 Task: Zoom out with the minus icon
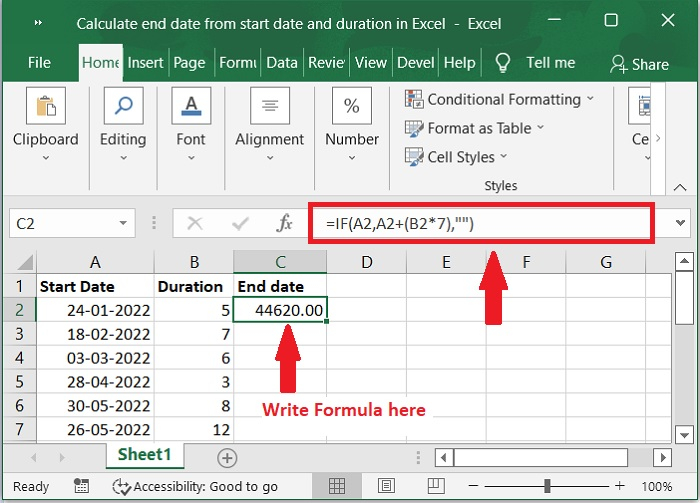[474, 486]
